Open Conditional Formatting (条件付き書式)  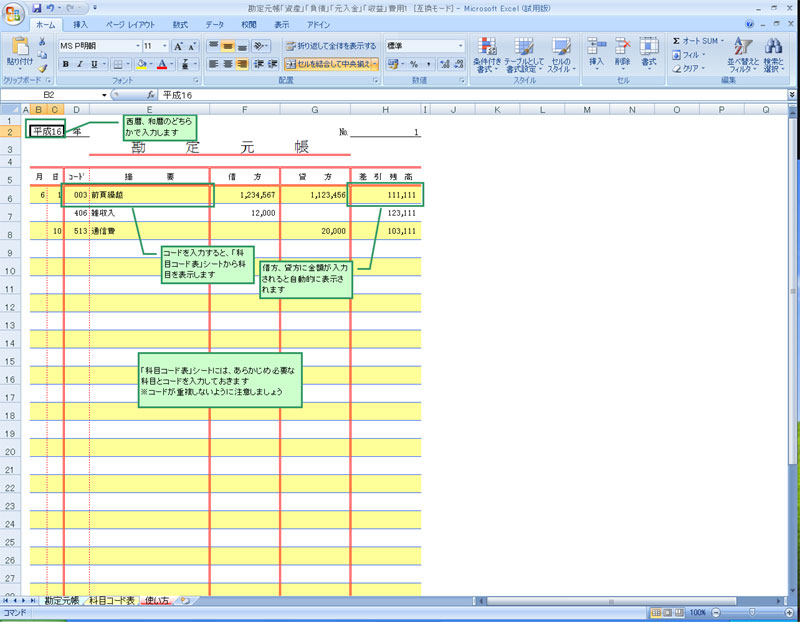point(487,55)
